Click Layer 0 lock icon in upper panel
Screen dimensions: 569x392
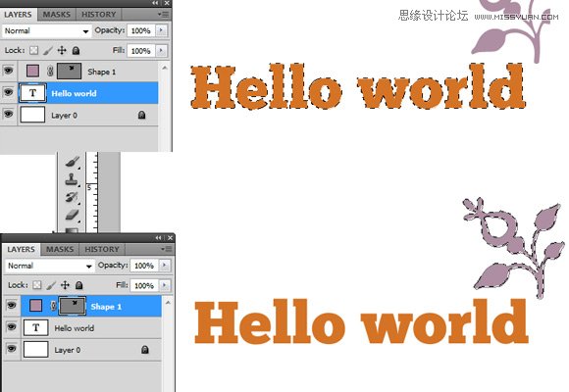tap(142, 116)
